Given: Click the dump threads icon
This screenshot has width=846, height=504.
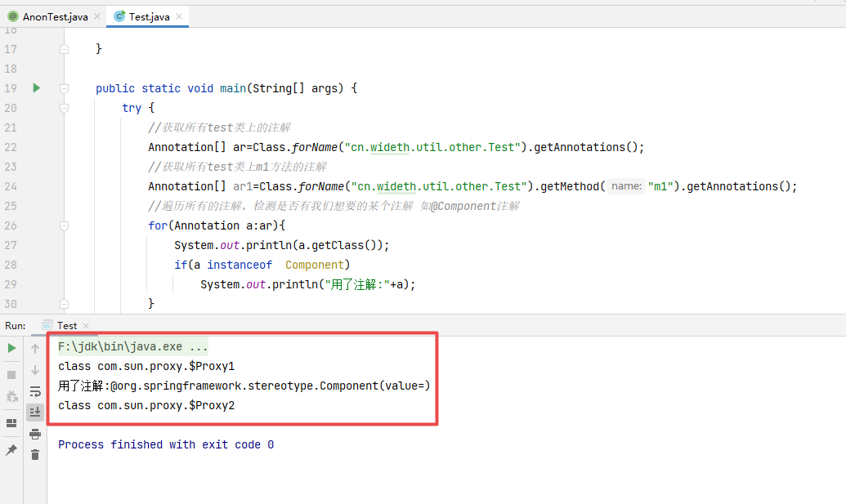Looking at the screenshot, I should (11, 397).
